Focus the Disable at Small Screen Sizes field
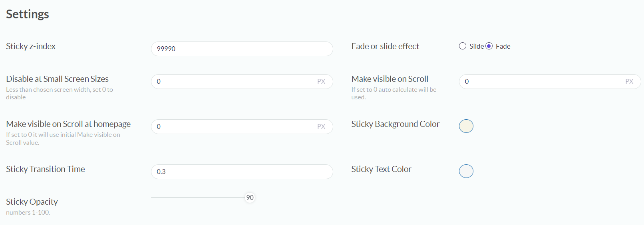Screen dimensions: 644x225 tap(236, 81)
